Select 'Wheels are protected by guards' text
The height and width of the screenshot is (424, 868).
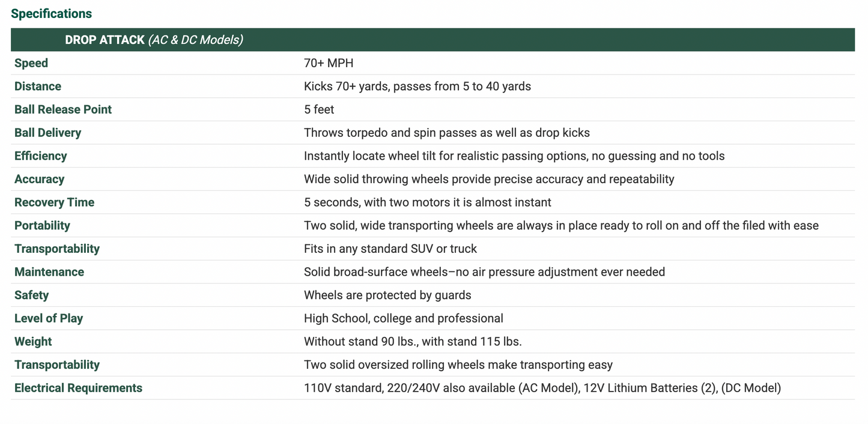(387, 295)
